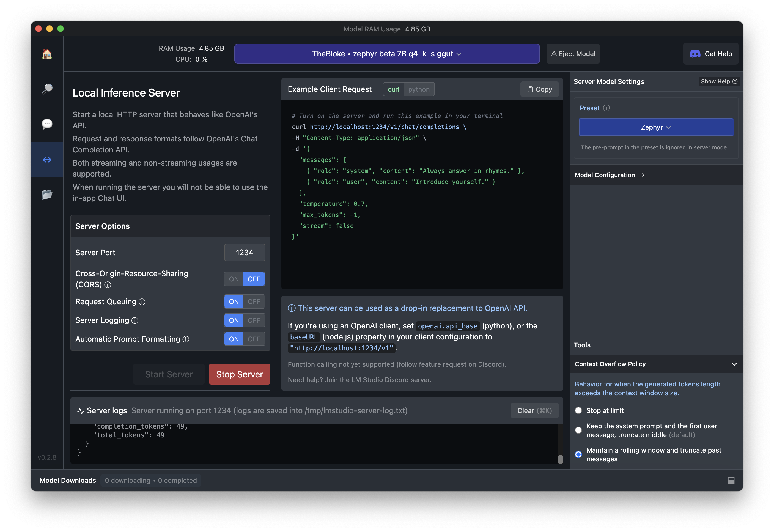Click the server logs scrollbar thumb

pyautogui.click(x=560, y=459)
